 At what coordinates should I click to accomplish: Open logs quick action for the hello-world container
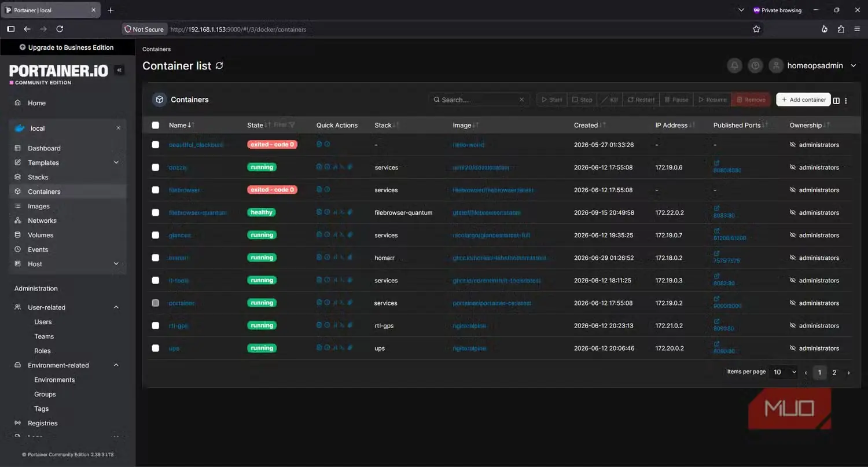point(319,144)
